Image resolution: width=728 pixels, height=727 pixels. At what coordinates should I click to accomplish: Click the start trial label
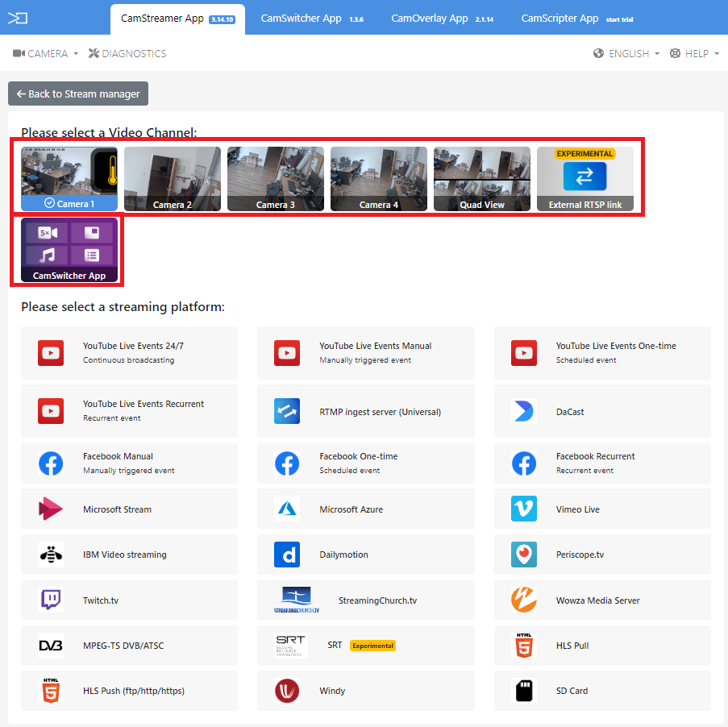[x=619, y=19]
